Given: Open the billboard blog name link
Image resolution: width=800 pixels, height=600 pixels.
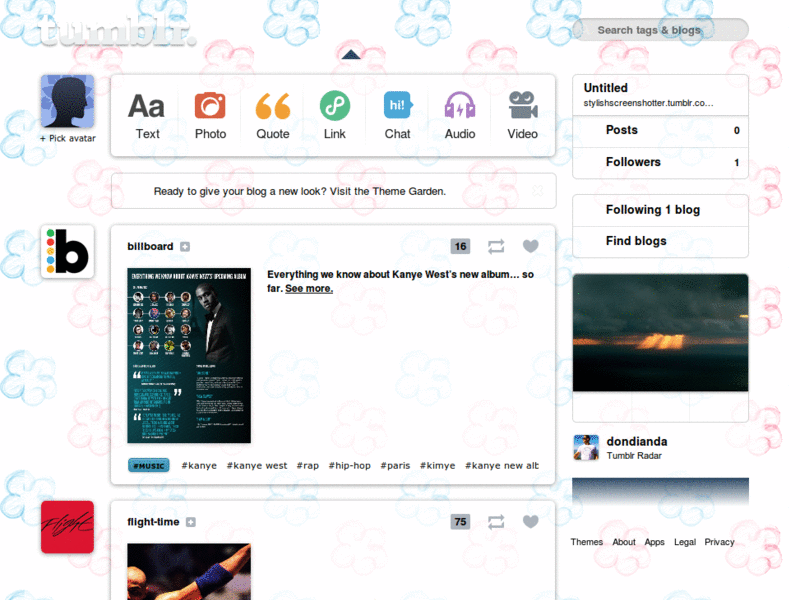Looking at the screenshot, I should (150, 246).
